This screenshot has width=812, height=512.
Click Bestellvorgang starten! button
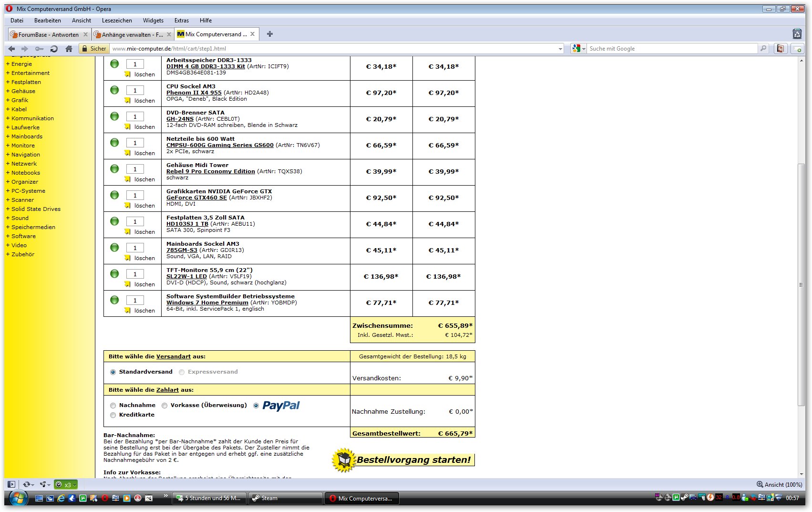(x=403, y=460)
